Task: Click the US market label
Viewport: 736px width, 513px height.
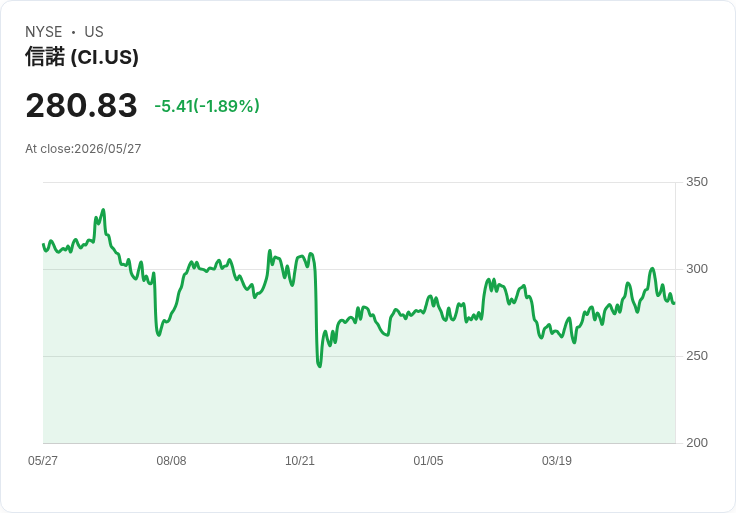Action: [x=94, y=32]
